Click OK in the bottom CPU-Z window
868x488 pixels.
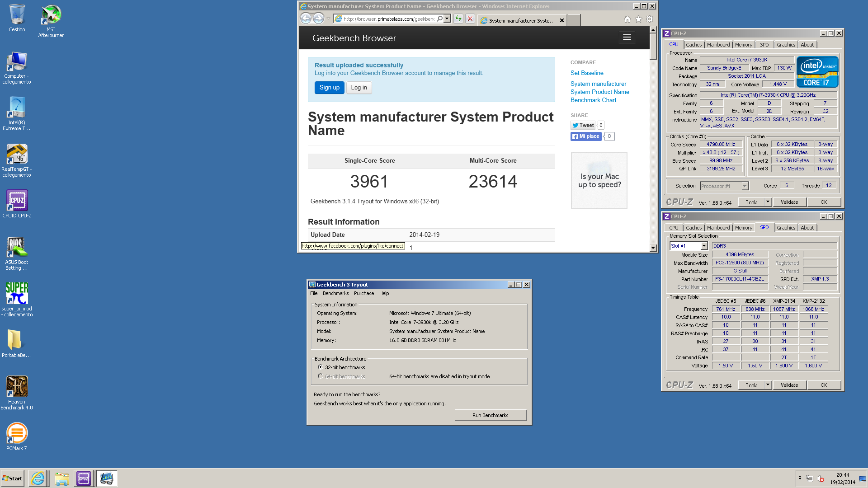(x=824, y=385)
